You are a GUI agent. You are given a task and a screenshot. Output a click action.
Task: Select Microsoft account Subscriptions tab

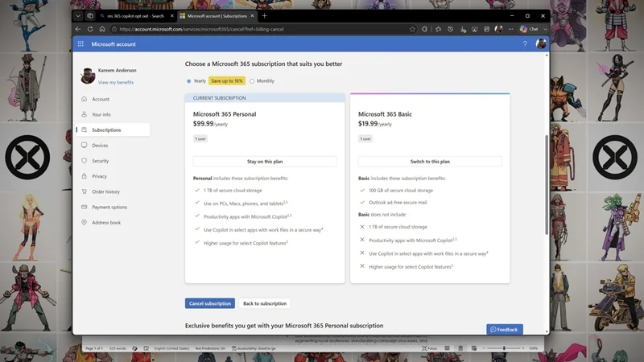(x=217, y=16)
